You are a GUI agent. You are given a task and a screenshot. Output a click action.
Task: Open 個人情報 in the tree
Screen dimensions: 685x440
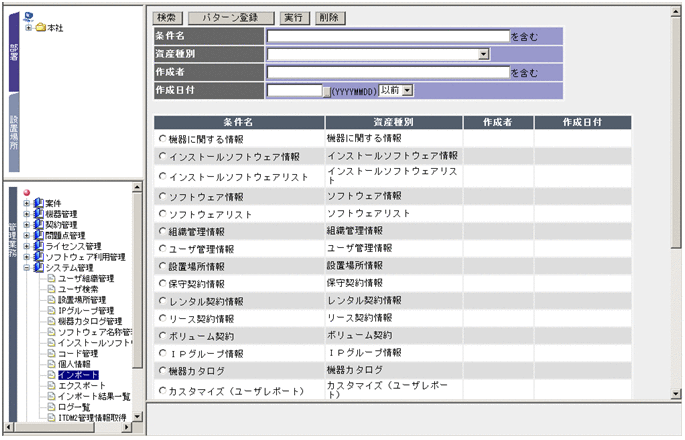click(x=74, y=364)
